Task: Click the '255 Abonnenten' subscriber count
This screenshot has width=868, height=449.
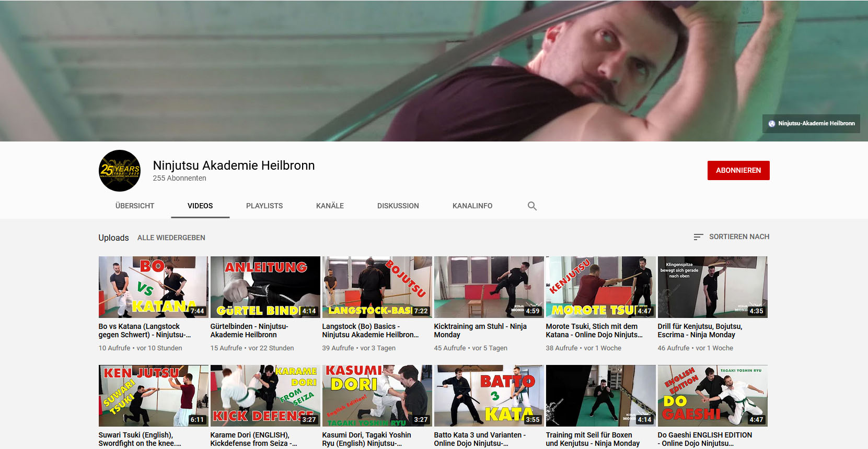Action: (180, 178)
